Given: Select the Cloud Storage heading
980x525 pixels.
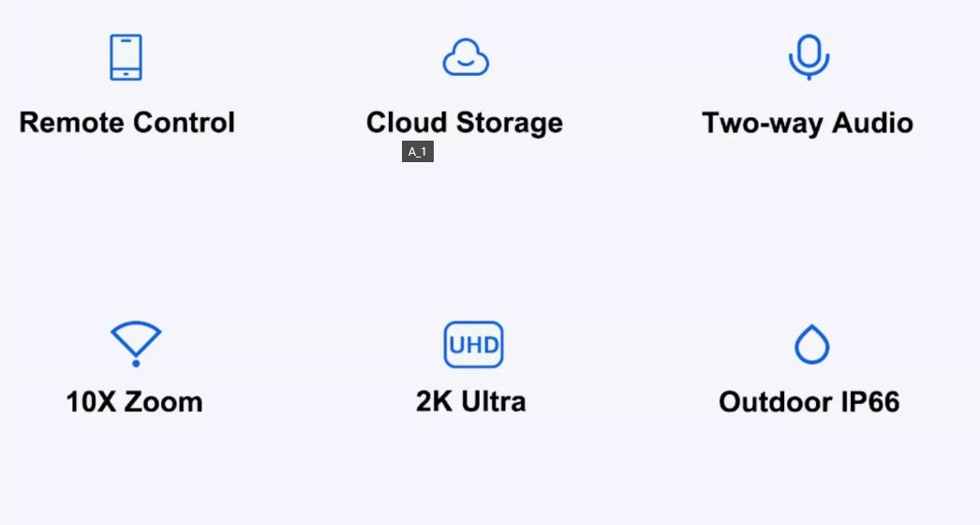Looking at the screenshot, I should pyautogui.click(x=465, y=123).
